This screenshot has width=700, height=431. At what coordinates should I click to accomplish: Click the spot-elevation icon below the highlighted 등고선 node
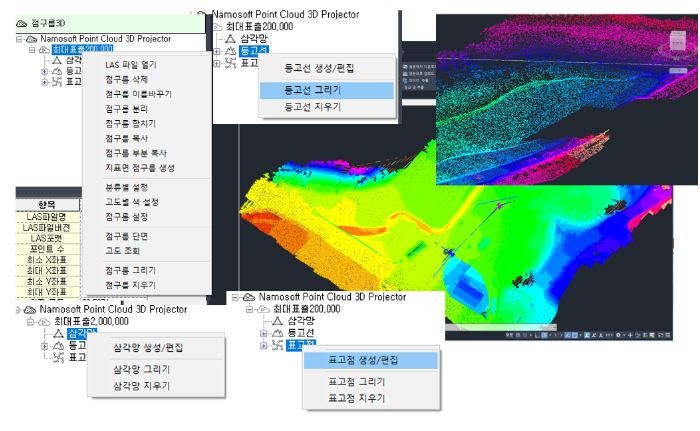tap(230, 63)
